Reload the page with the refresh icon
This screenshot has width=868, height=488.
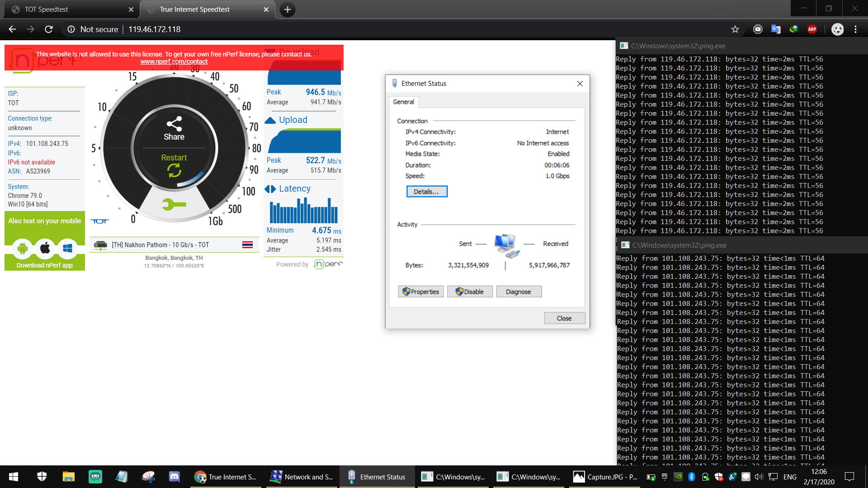pyautogui.click(x=48, y=29)
